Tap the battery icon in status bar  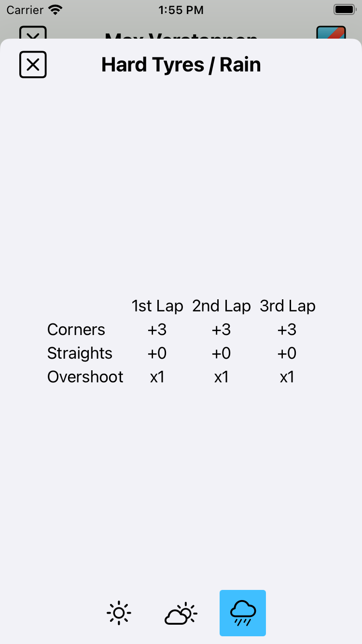click(345, 10)
